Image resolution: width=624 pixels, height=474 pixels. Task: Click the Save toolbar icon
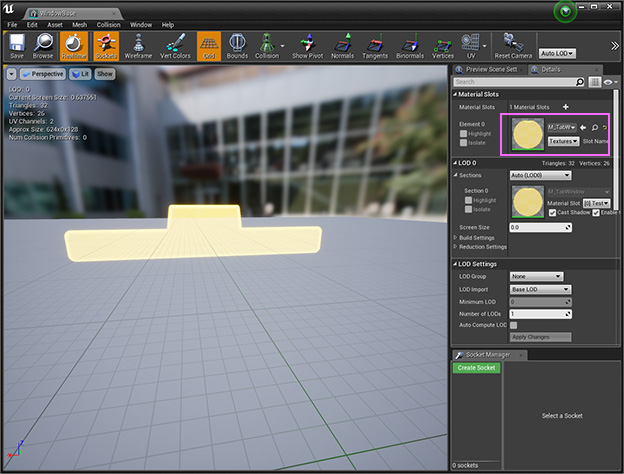point(17,46)
